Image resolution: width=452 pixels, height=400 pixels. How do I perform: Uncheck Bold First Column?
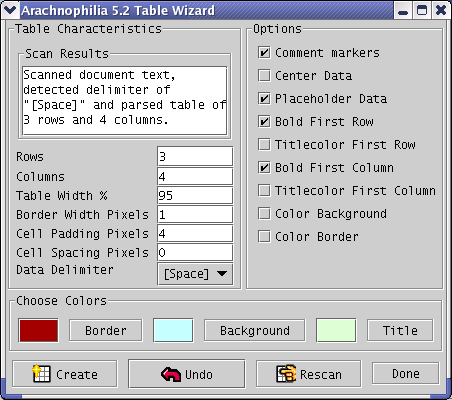(264, 168)
